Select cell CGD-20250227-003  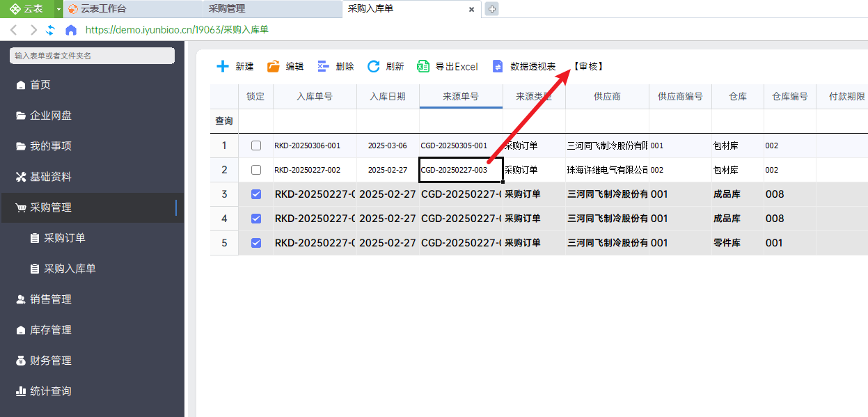click(x=461, y=170)
